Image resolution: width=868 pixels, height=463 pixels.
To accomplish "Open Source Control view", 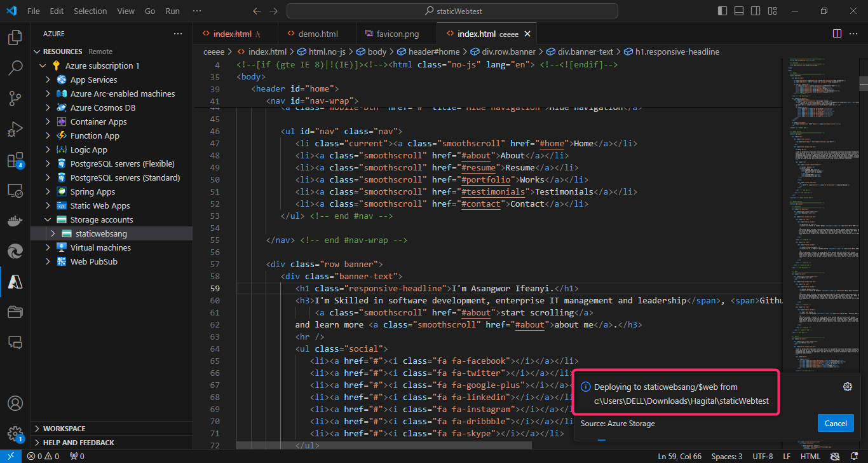I will pyautogui.click(x=15, y=98).
